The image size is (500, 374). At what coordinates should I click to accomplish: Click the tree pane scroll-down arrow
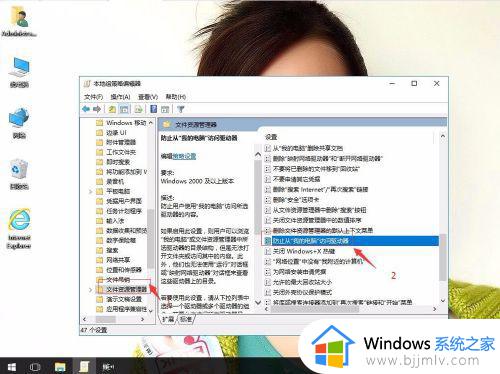pyautogui.click(x=151, y=311)
